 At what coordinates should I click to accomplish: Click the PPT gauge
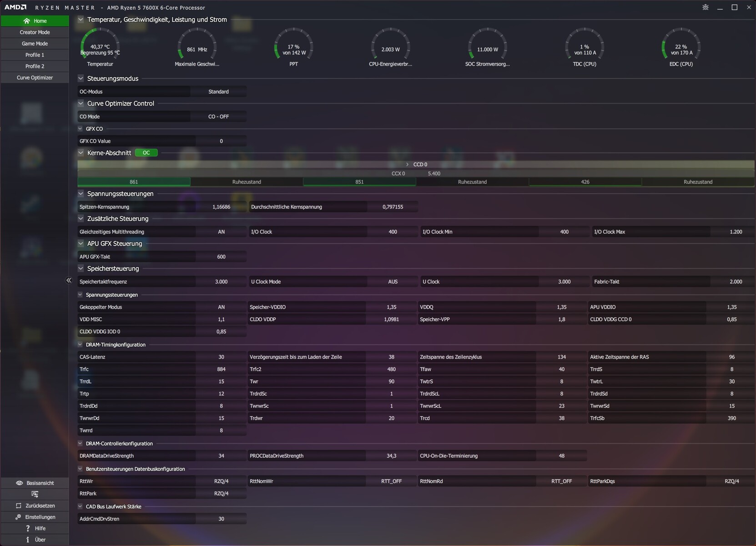pyautogui.click(x=294, y=47)
